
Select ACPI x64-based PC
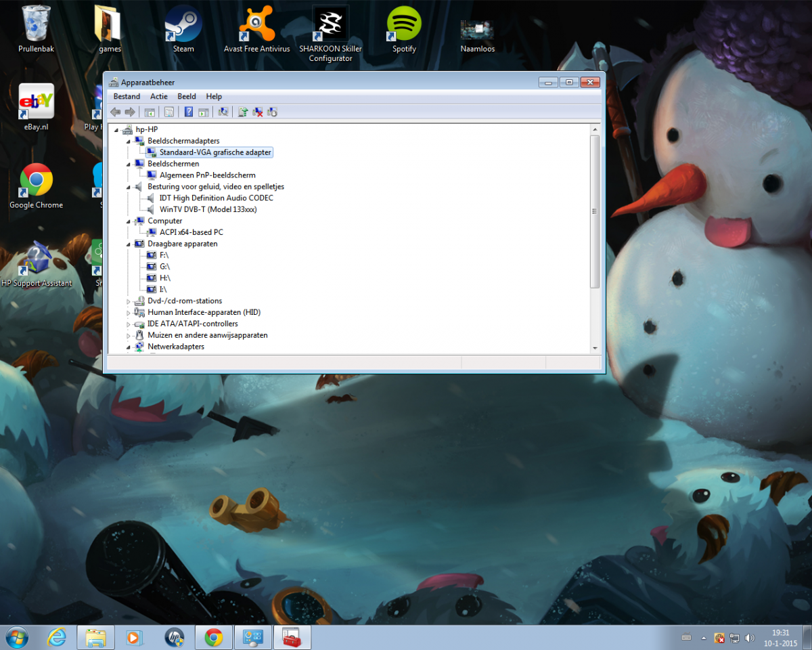[191, 232]
